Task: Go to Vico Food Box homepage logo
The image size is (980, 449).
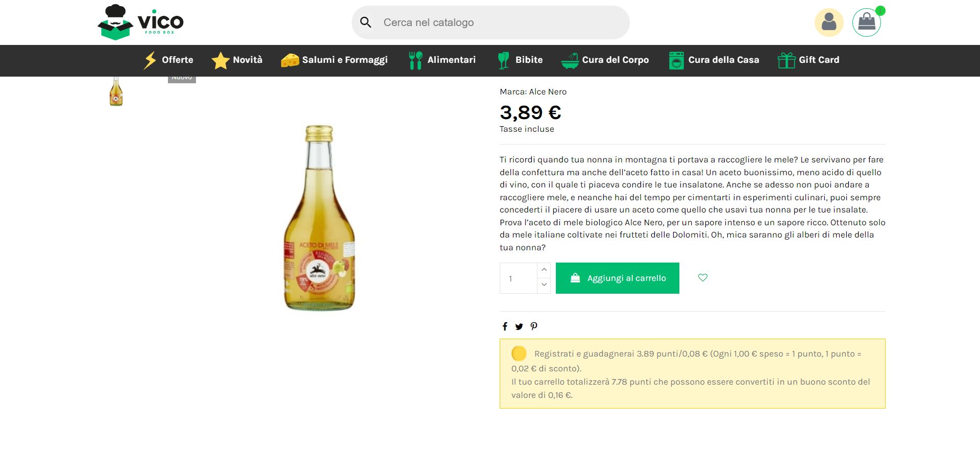Action: click(140, 22)
